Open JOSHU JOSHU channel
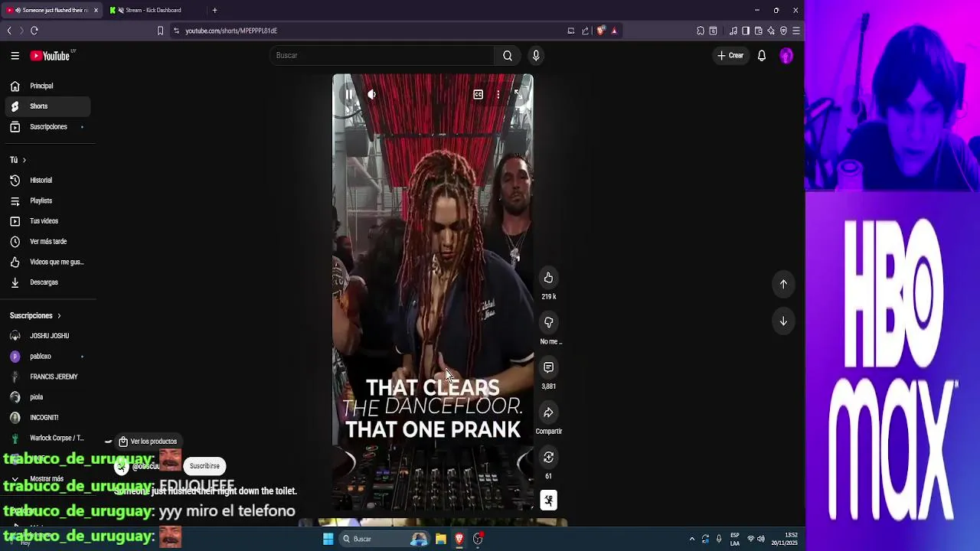This screenshot has height=551, width=980. 47,336
